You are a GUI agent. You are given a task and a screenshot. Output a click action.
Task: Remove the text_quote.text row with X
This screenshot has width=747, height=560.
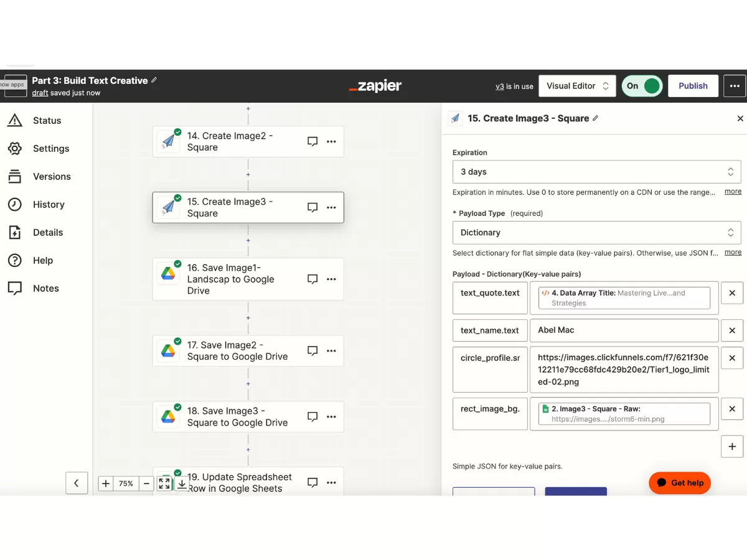(x=732, y=293)
